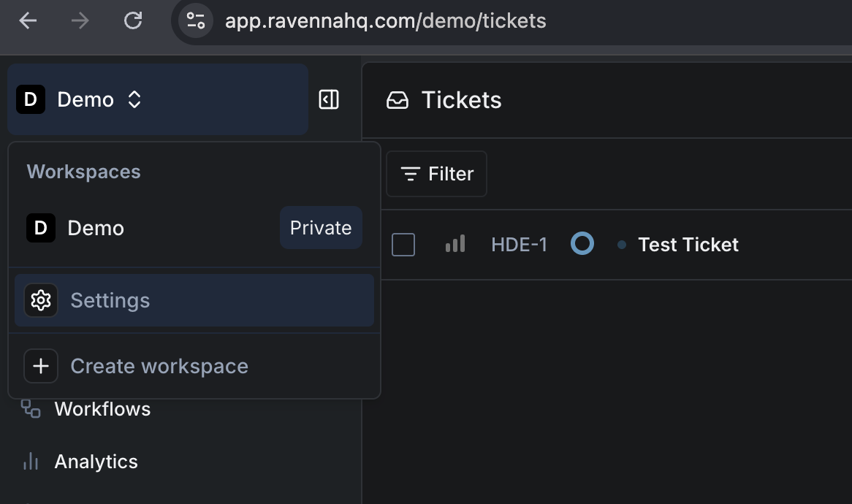Image resolution: width=852 pixels, height=504 pixels.
Task: Click the priority bars icon on HDE-1
Action: [455, 244]
